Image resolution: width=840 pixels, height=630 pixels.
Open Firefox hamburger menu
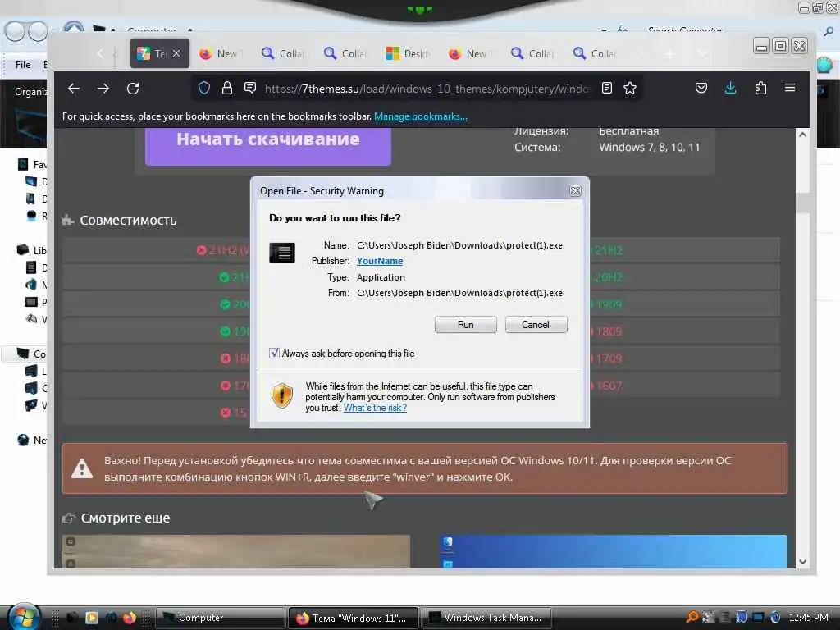pyautogui.click(x=790, y=87)
